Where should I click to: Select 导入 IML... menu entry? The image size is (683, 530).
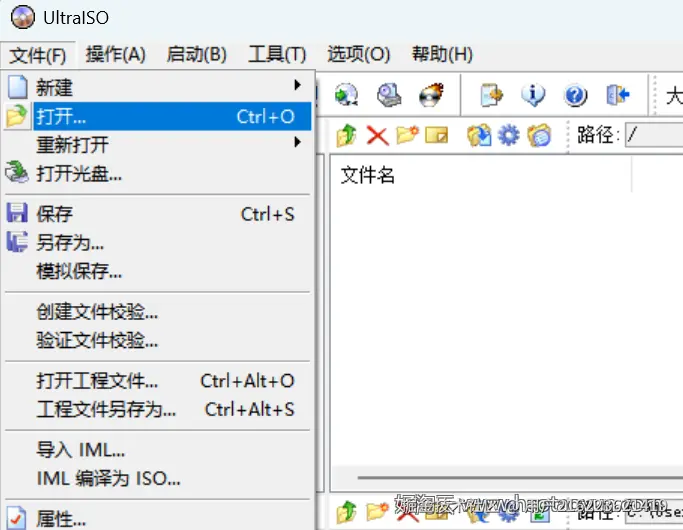[157, 450]
